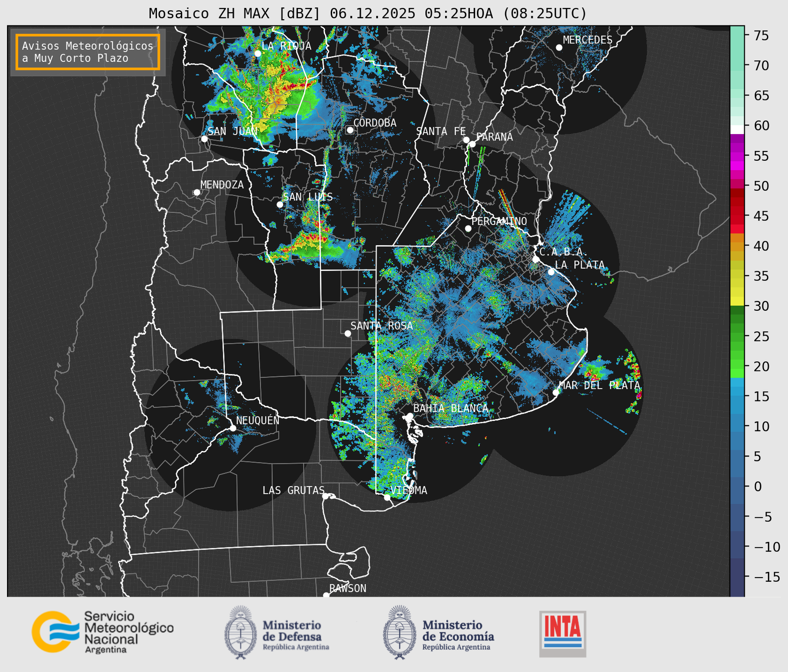788x672 pixels.
Task: Click the 55 dBZ magenta band on the color bar
Action: 737,156
